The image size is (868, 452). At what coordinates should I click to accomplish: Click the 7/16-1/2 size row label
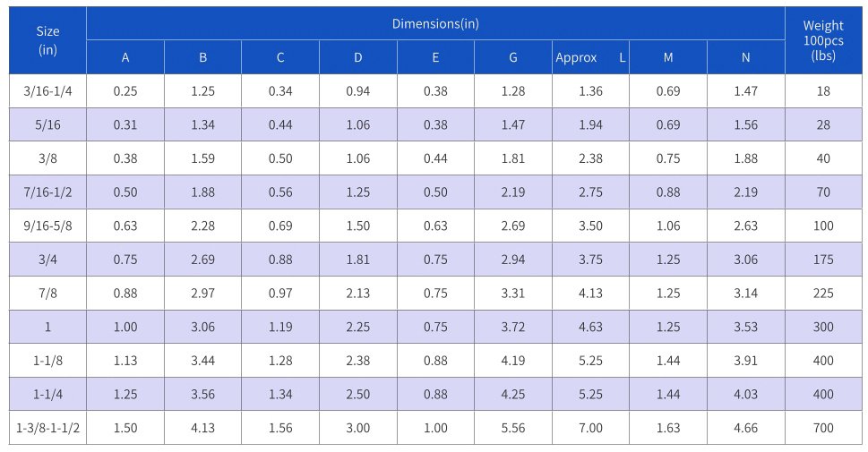coord(47,192)
